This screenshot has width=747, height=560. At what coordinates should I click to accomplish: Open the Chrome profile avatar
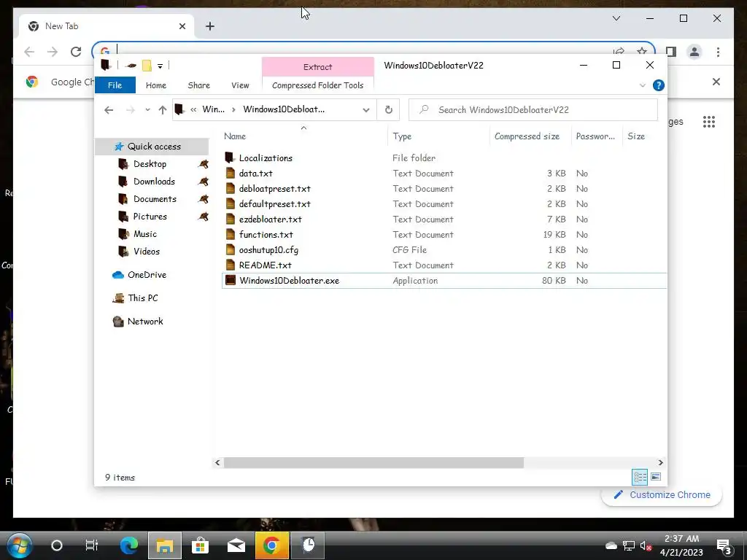[x=694, y=52]
